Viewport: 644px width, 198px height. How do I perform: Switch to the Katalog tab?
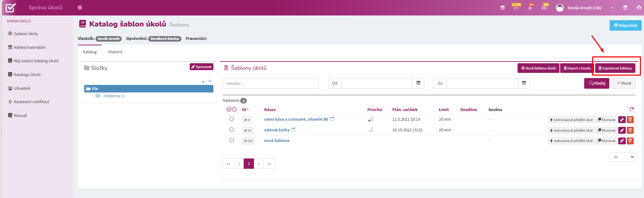click(90, 52)
